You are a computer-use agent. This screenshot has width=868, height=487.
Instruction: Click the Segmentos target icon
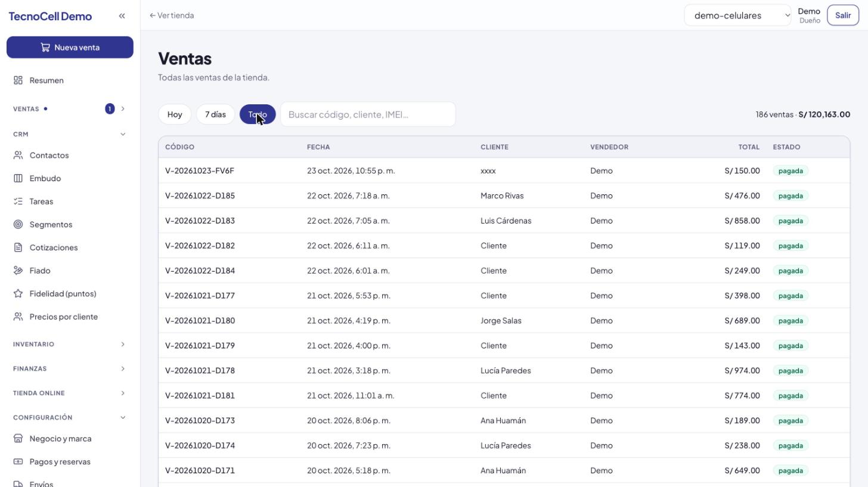click(x=18, y=225)
